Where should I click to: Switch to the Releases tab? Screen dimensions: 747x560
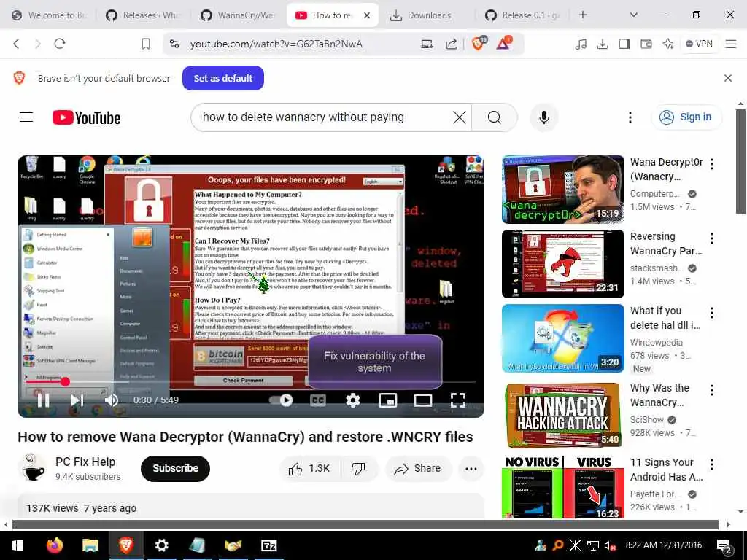pos(144,15)
